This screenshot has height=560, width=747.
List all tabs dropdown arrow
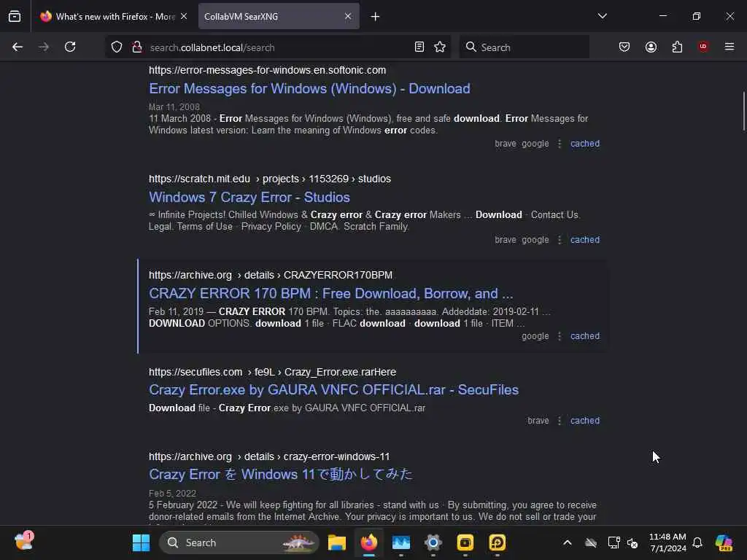click(x=602, y=16)
